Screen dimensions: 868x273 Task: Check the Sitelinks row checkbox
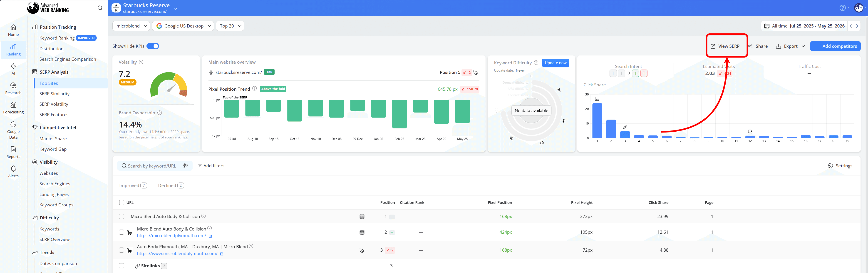[122, 266]
